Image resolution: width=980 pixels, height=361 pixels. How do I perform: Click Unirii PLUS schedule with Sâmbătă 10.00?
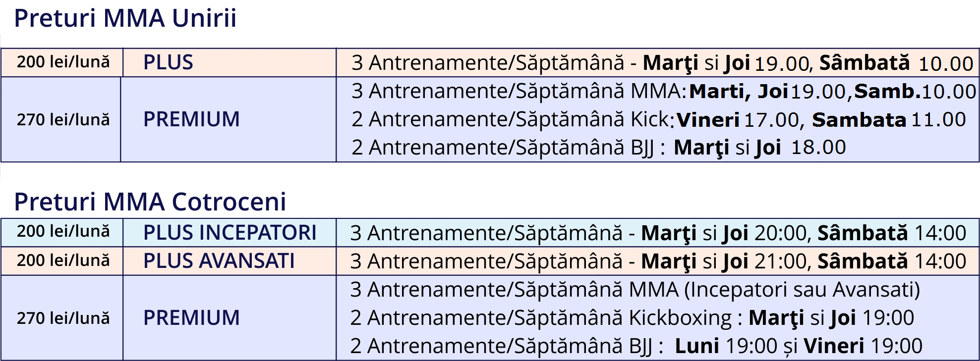(x=662, y=63)
